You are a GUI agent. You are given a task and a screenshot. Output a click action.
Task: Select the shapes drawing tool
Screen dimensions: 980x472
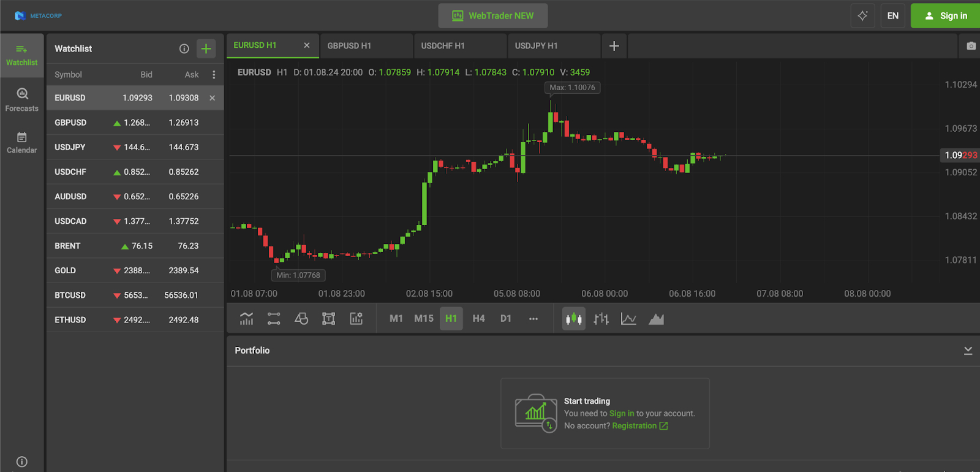pos(301,319)
